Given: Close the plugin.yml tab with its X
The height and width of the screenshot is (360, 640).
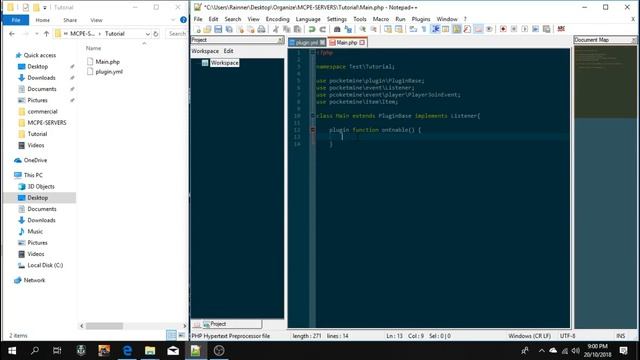Looking at the screenshot, I should (322, 42).
